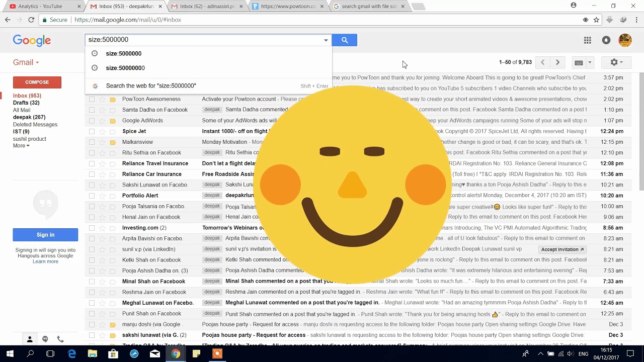Click the download arrow extension icon

coord(609,20)
